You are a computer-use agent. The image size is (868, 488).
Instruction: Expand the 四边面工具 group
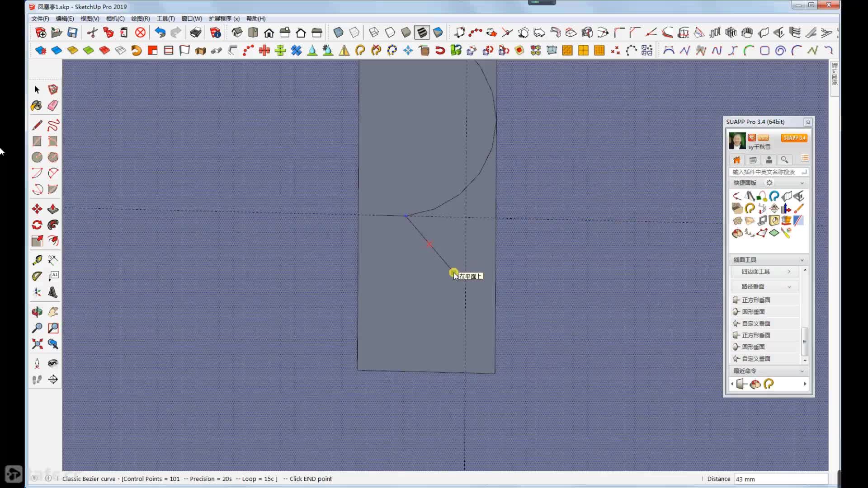point(765,272)
